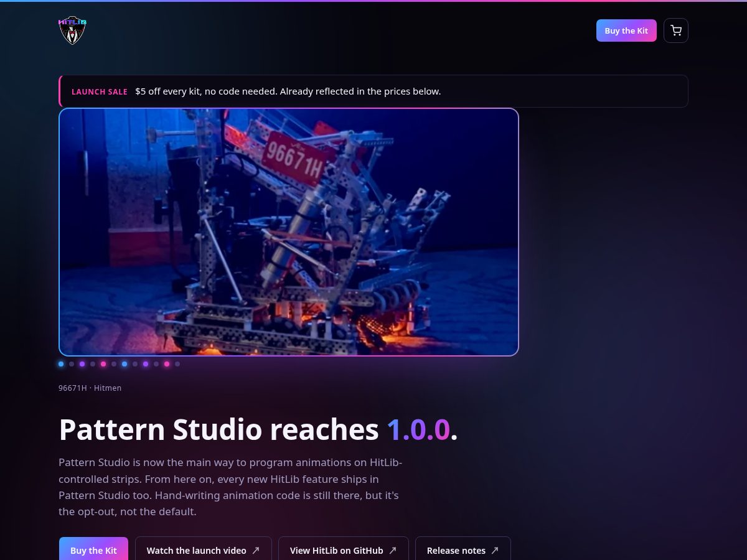Click the HitLib logo in the header
Image resolution: width=747 pixels, height=560 pixels.
(72, 30)
